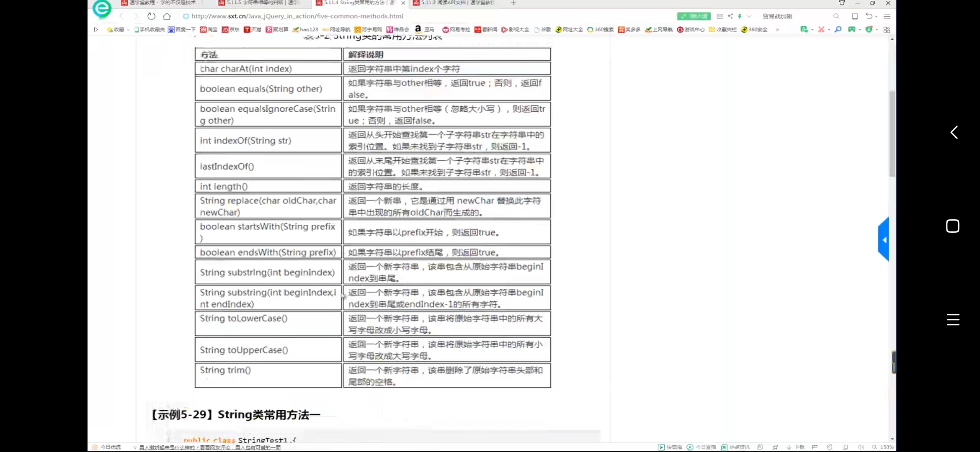Open the 快剪辑 tool in status bar

(x=673, y=447)
